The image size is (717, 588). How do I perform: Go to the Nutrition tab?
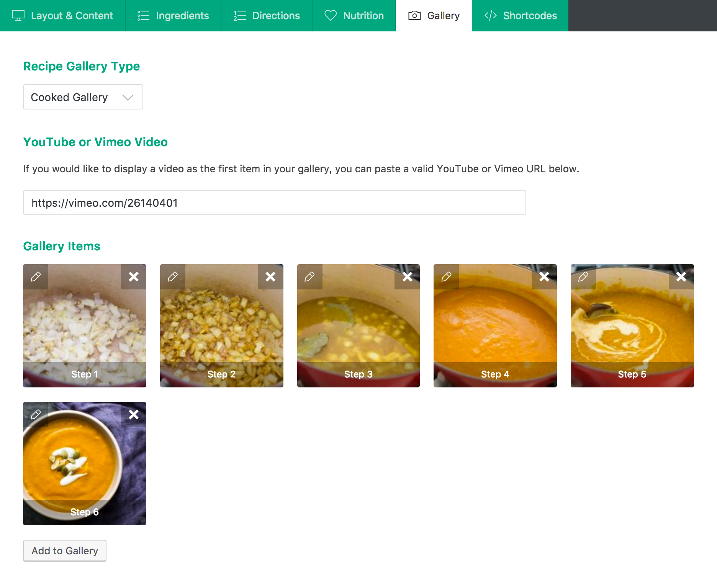pyautogui.click(x=354, y=16)
